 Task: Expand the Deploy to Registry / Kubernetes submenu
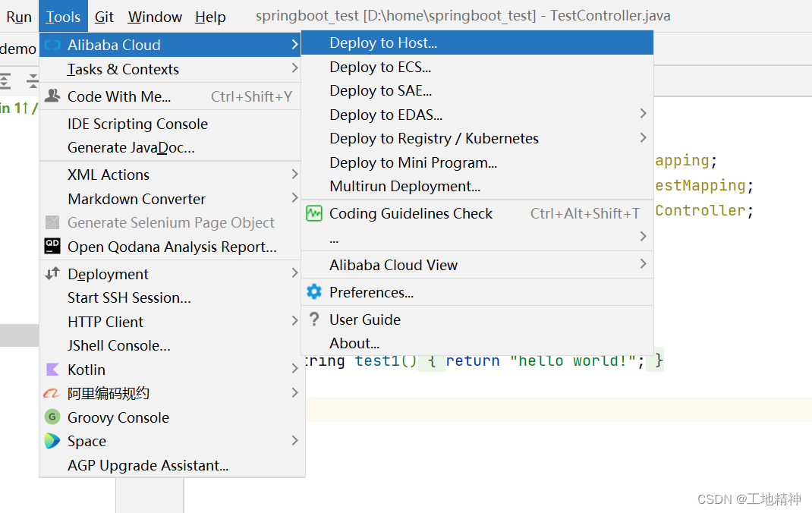(x=644, y=138)
